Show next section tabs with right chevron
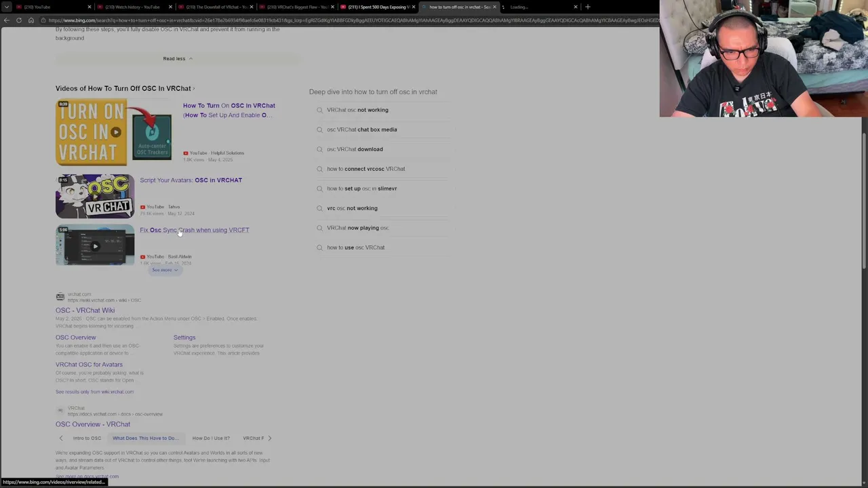This screenshot has height=488, width=868. point(269,438)
